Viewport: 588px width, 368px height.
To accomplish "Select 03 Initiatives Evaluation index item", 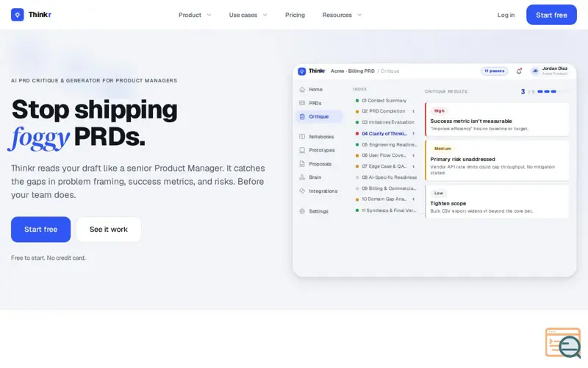I will pyautogui.click(x=384, y=122).
